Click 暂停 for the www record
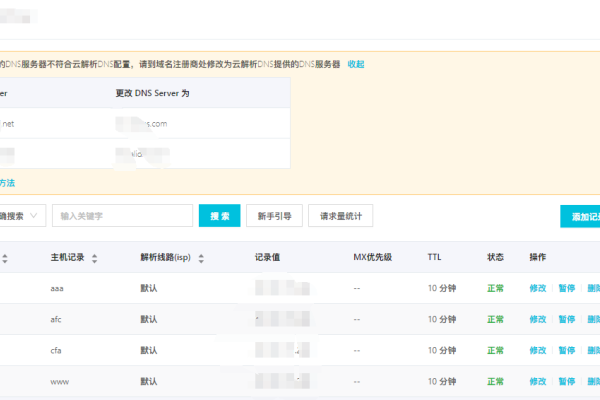This screenshot has height=400, width=600. 567,381
